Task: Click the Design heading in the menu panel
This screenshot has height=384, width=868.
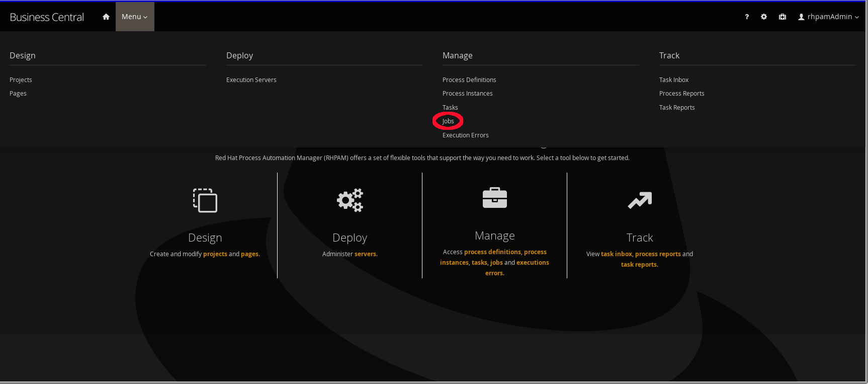Action: pos(23,55)
